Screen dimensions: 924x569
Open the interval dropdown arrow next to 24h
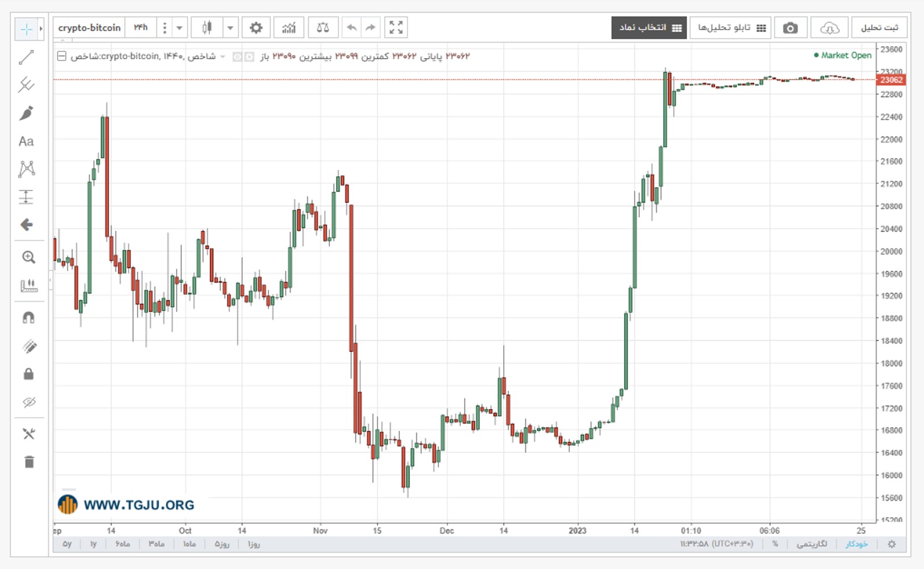coord(179,27)
